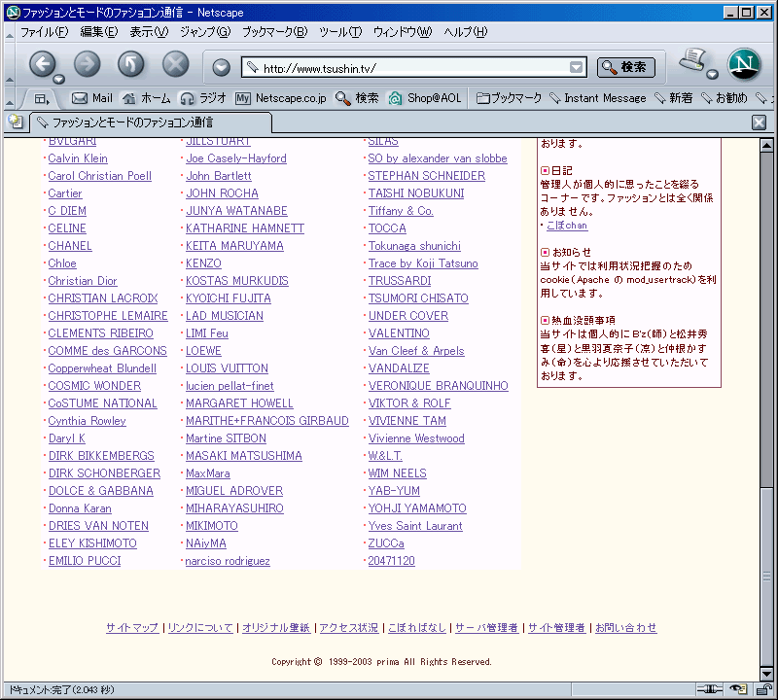Click the 検索 search button beside URL bar
This screenshot has width=778, height=700.
click(x=625, y=67)
